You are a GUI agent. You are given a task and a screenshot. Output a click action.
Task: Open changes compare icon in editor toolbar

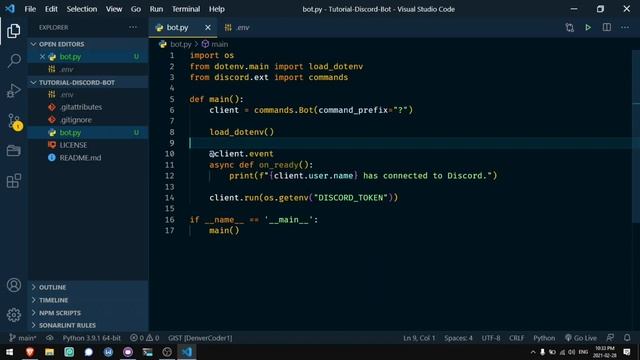(569, 27)
